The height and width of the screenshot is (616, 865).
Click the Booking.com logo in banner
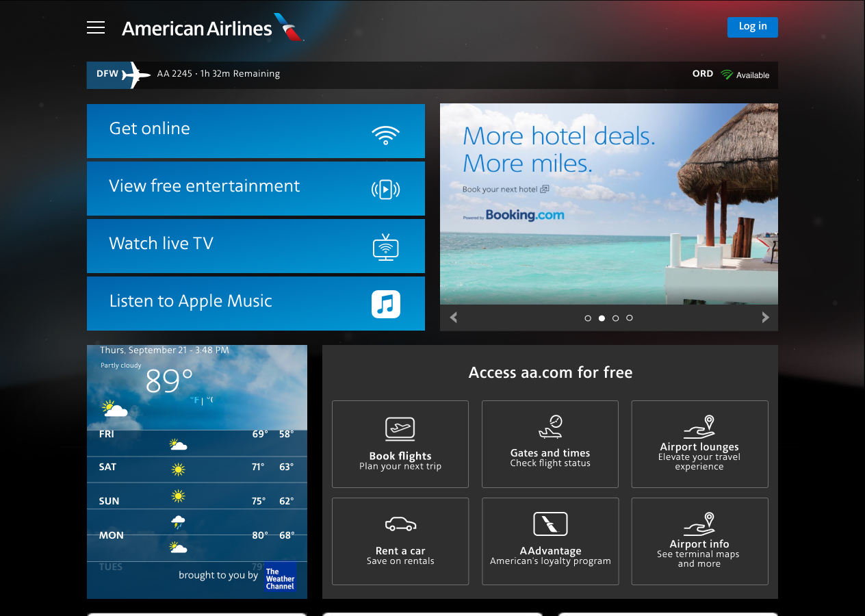click(524, 215)
